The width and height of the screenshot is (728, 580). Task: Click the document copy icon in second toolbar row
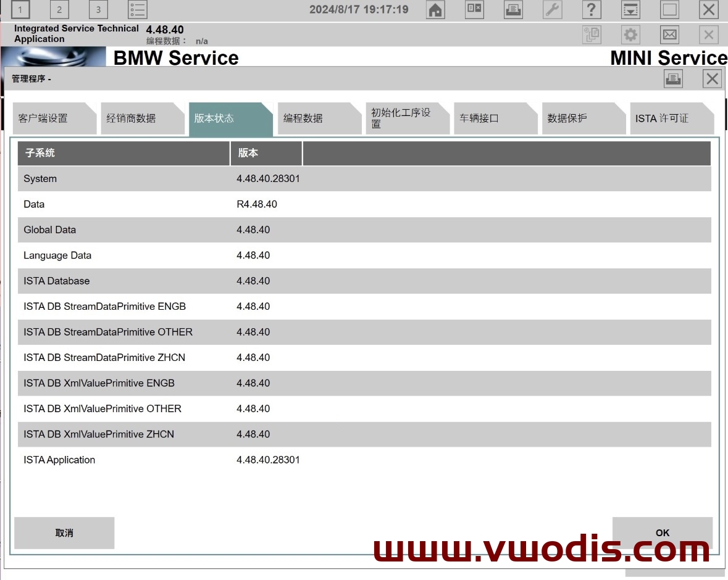[592, 35]
